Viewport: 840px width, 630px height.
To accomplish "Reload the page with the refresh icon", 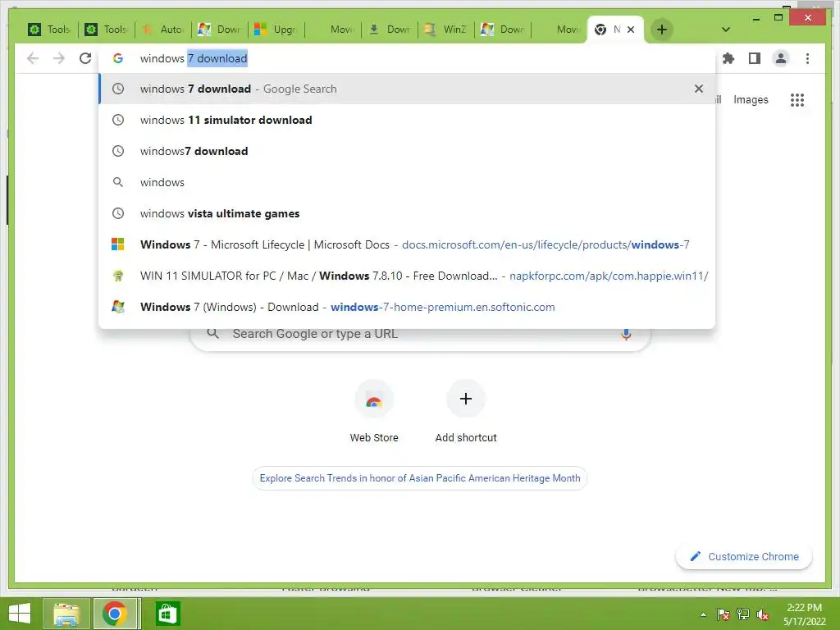I will [85, 58].
